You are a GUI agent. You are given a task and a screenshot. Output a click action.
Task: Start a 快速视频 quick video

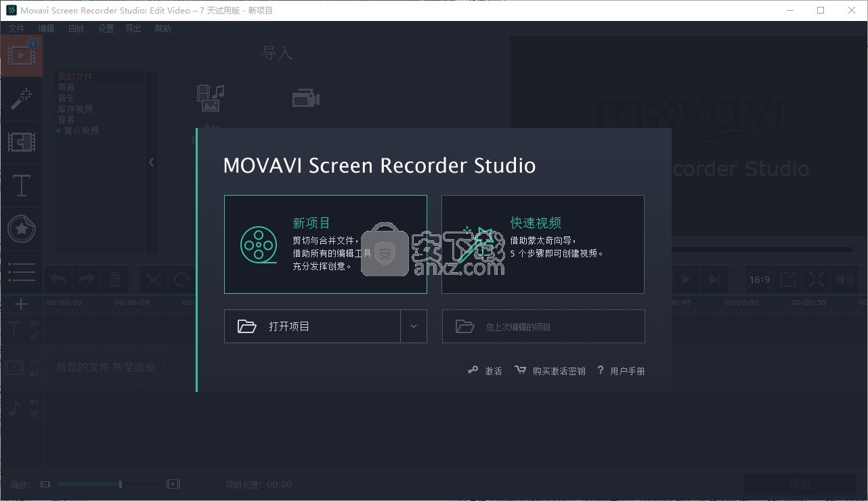coord(543,244)
